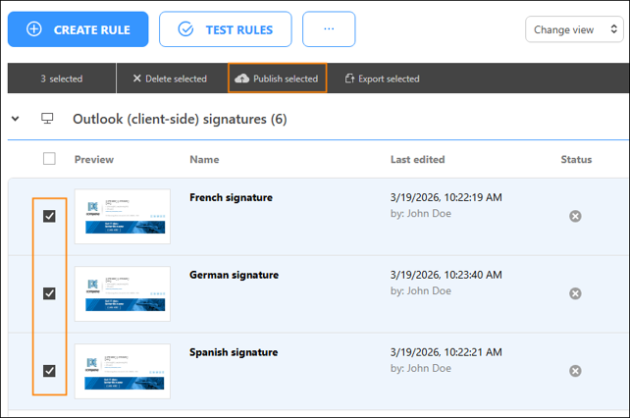
Task: Click the X icon of Delete selected
Action: click(x=137, y=78)
